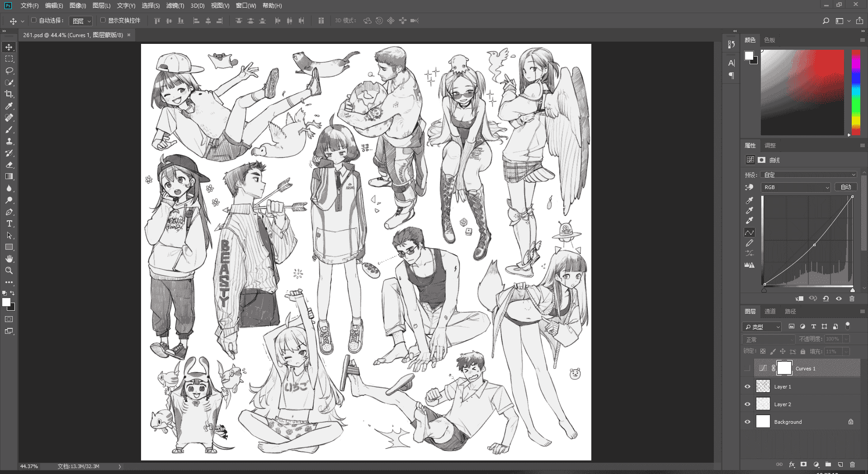Switch to the Channels tab
868x474 pixels.
tap(770, 311)
